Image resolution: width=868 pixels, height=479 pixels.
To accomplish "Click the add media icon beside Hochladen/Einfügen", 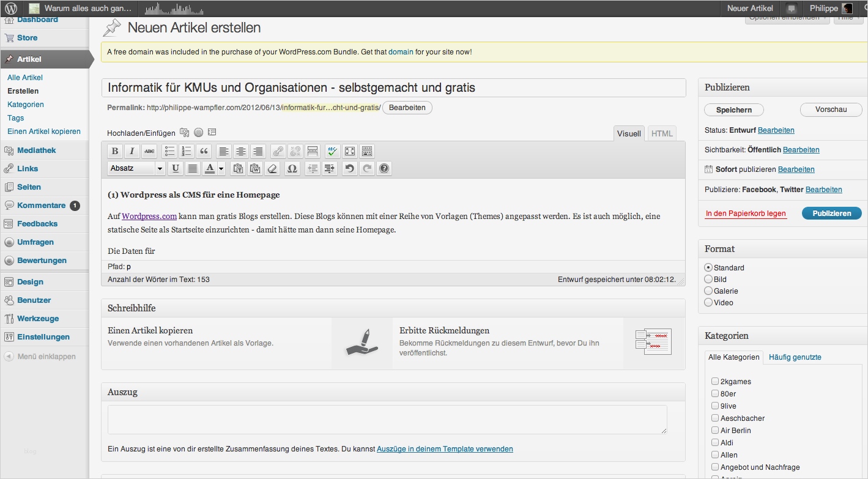I will click(185, 133).
